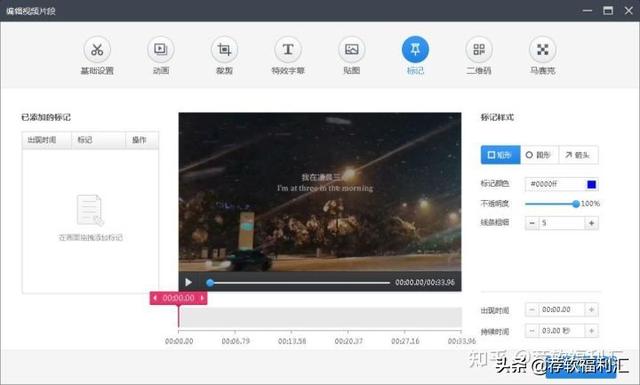Select the 马赛克 mosaic tool
Viewport: 640px width, 385px height.
tap(542, 49)
